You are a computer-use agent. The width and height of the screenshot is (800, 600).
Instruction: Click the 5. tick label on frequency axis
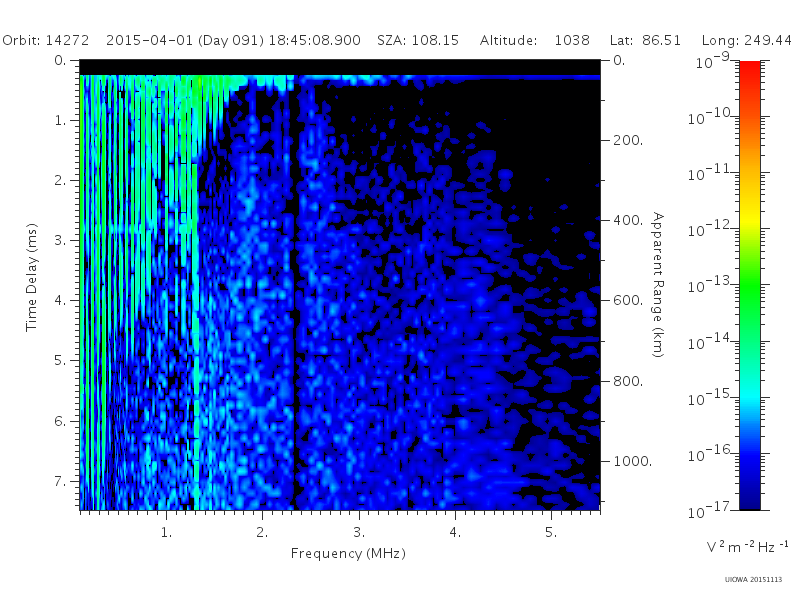(x=551, y=532)
